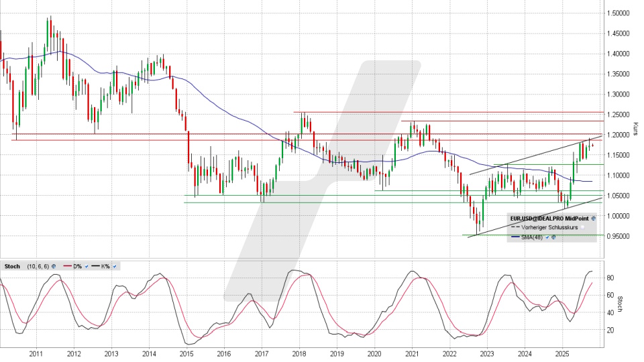Enable the Vorheriger Schlusskurs checkbox
This screenshot has height=362, width=644.
coord(582,228)
